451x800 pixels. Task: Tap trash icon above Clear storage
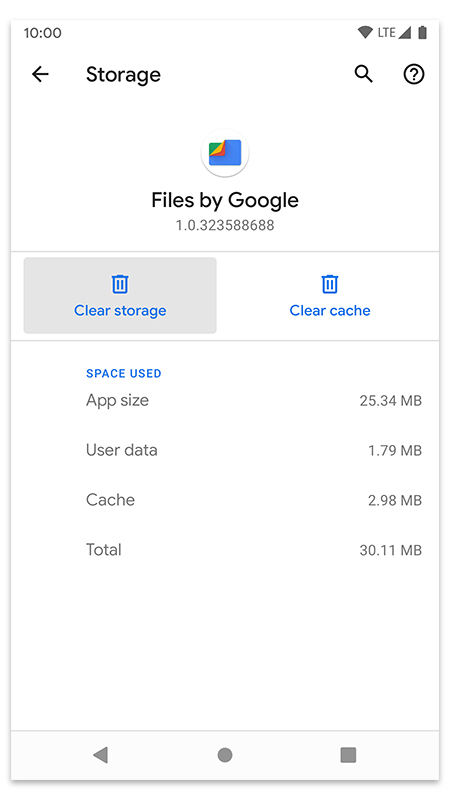[120, 284]
